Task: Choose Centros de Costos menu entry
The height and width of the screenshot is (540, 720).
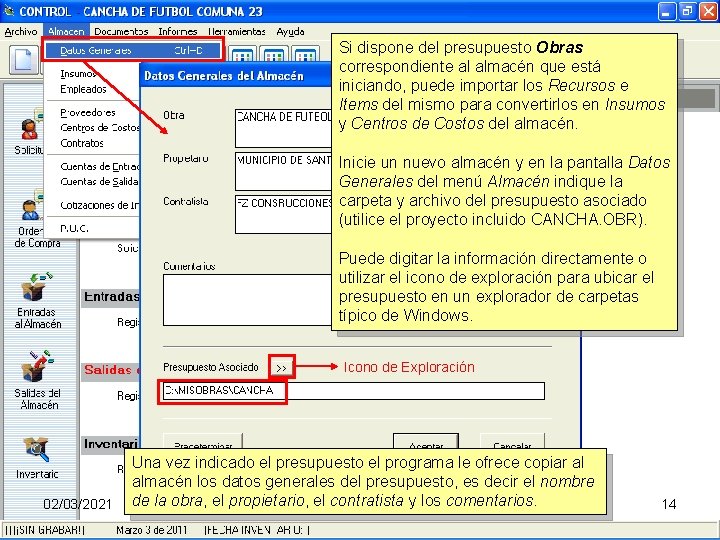Action: pyautogui.click(x=99, y=128)
